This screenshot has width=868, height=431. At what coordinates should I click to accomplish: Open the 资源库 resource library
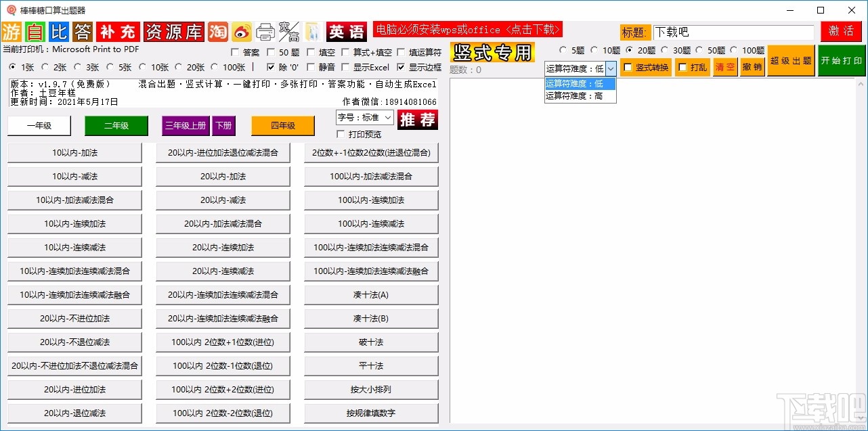point(174,32)
